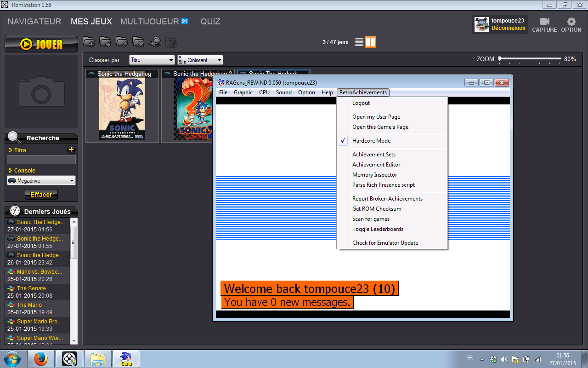Open the OPTION gear settings
Image resolution: width=588 pixels, height=368 pixels.
click(x=571, y=24)
